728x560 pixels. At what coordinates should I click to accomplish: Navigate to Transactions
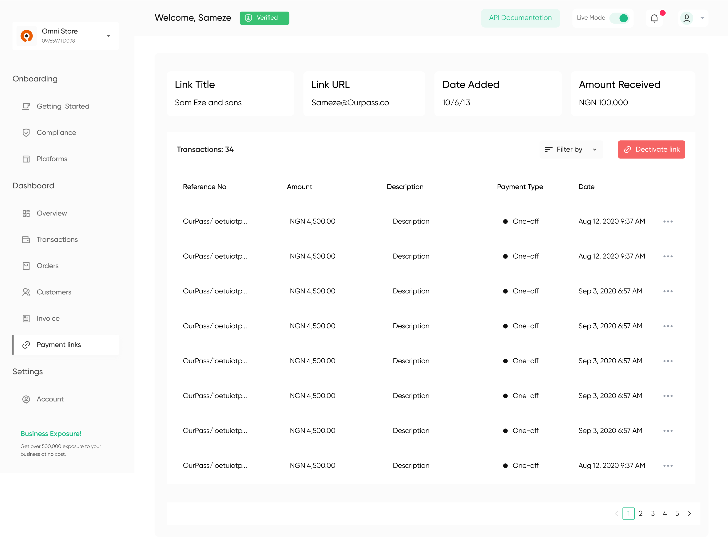pyautogui.click(x=57, y=239)
